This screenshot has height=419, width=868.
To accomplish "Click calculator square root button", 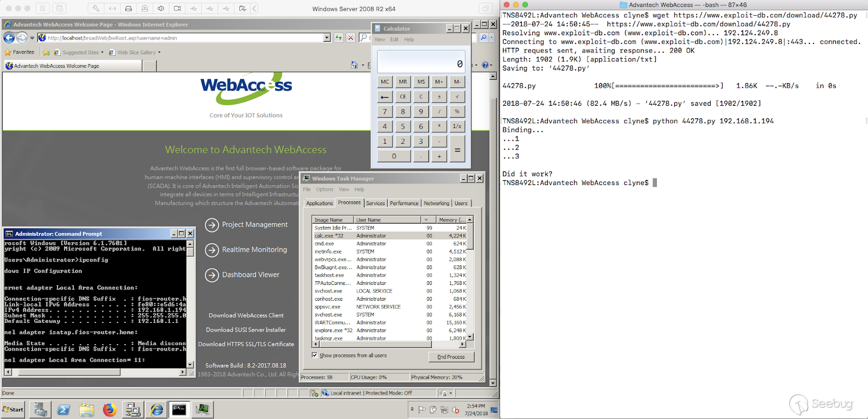I will tap(457, 97).
